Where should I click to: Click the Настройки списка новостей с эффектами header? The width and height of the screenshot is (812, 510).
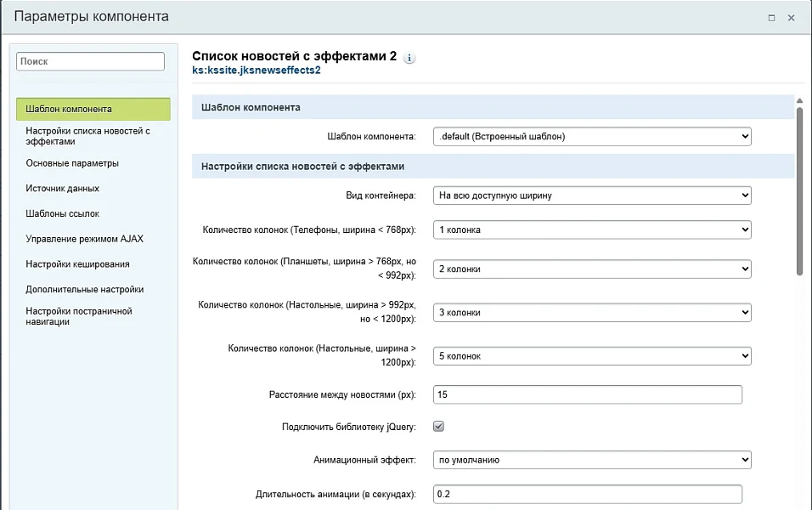click(493, 167)
